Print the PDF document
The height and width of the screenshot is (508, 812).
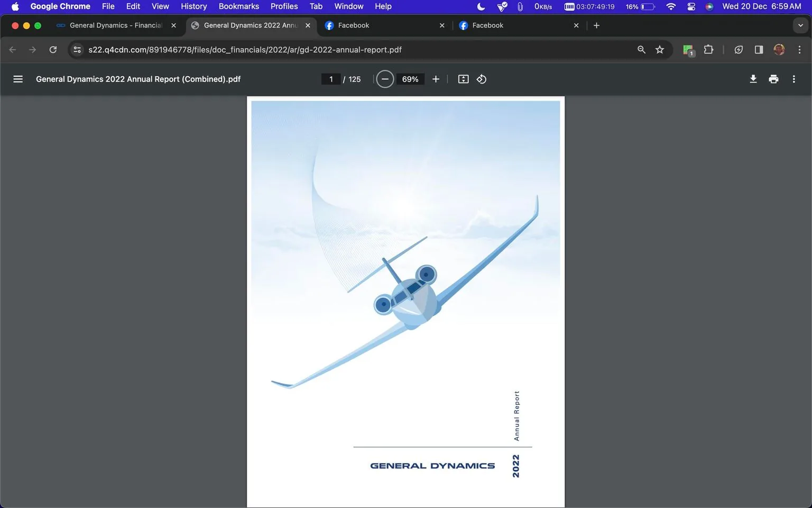pos(773,78)
